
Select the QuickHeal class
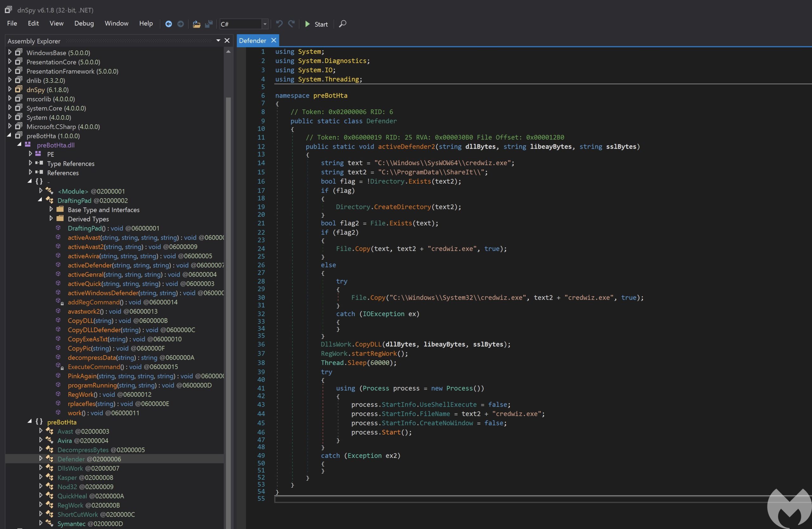pyautogui.click(x=90, y=496)
